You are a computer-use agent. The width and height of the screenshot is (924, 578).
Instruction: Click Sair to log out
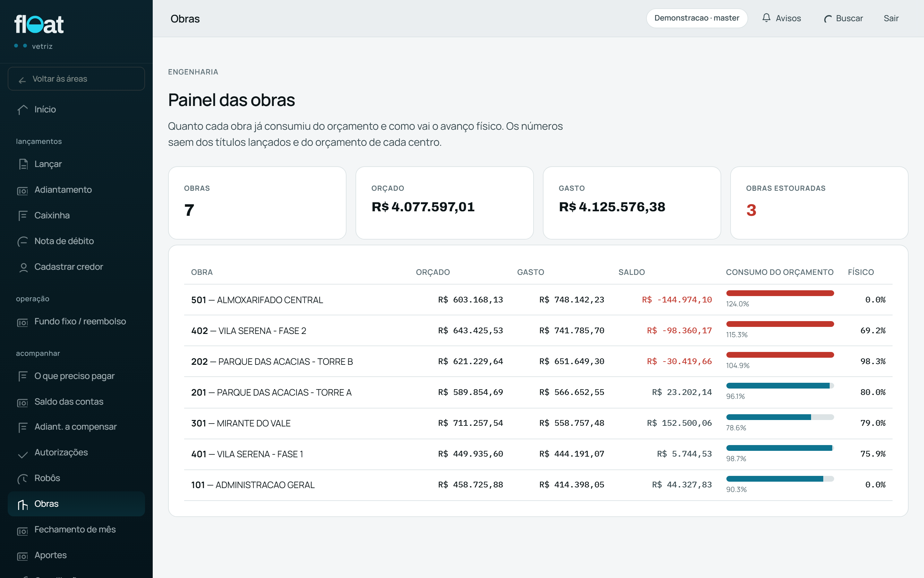891,18
